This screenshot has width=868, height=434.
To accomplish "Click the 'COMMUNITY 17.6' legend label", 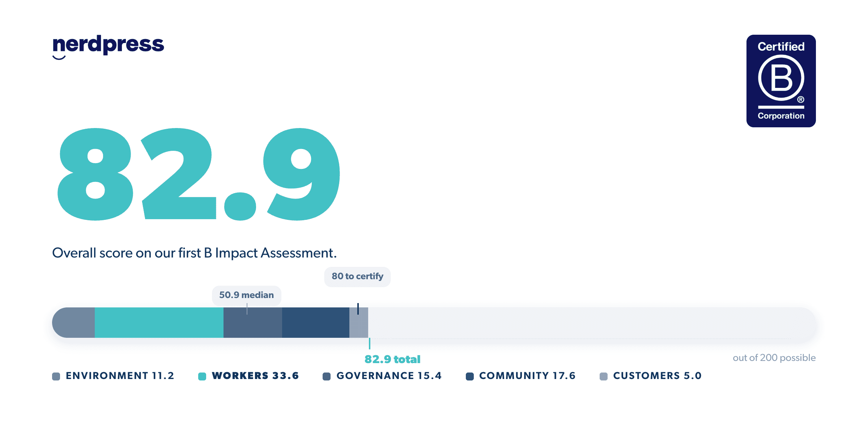I will click(527, 376).
